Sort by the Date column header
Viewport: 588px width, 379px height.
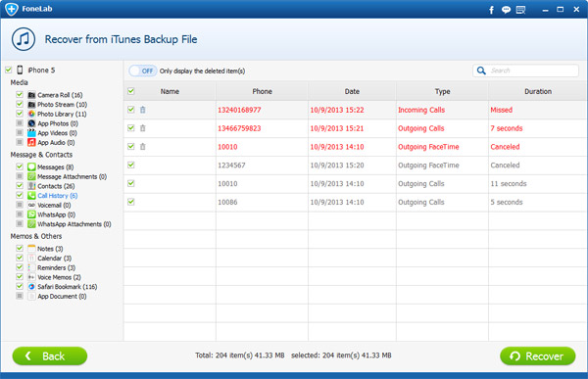pos(352,91)
